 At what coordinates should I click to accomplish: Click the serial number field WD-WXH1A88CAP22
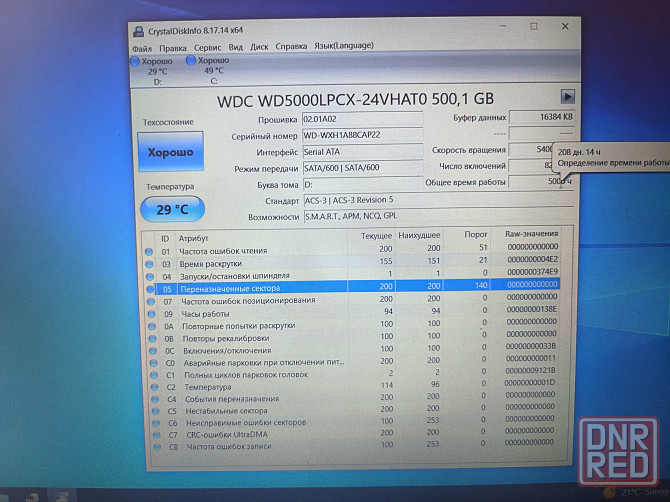(362, 135)
